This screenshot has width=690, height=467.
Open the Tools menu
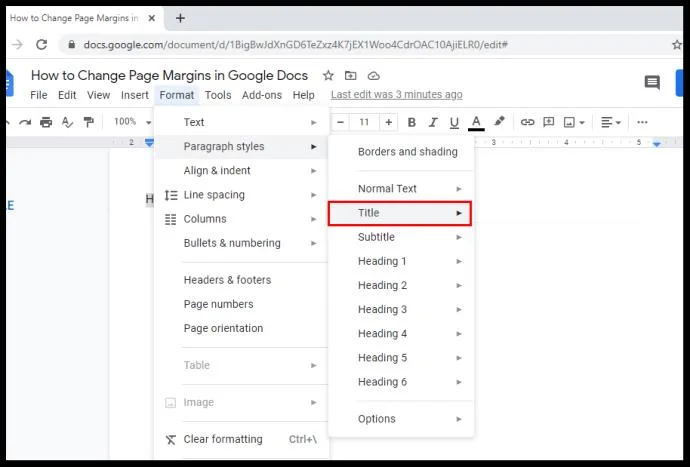218,95
